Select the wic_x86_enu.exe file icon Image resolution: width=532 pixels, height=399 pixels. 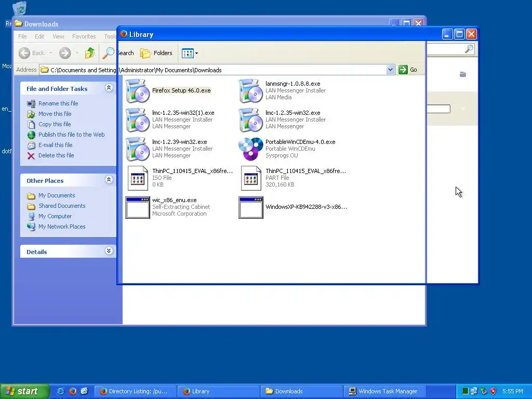[x=137, y=207]
